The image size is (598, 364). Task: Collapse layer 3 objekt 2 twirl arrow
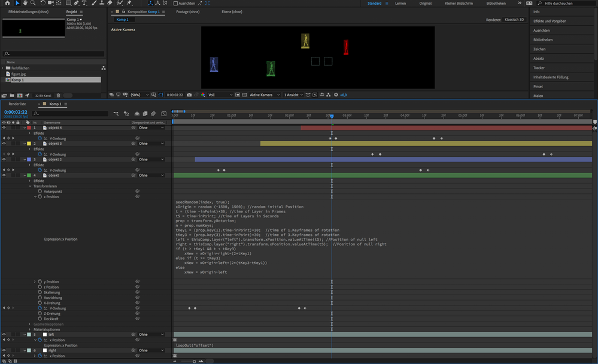(25, 159)
